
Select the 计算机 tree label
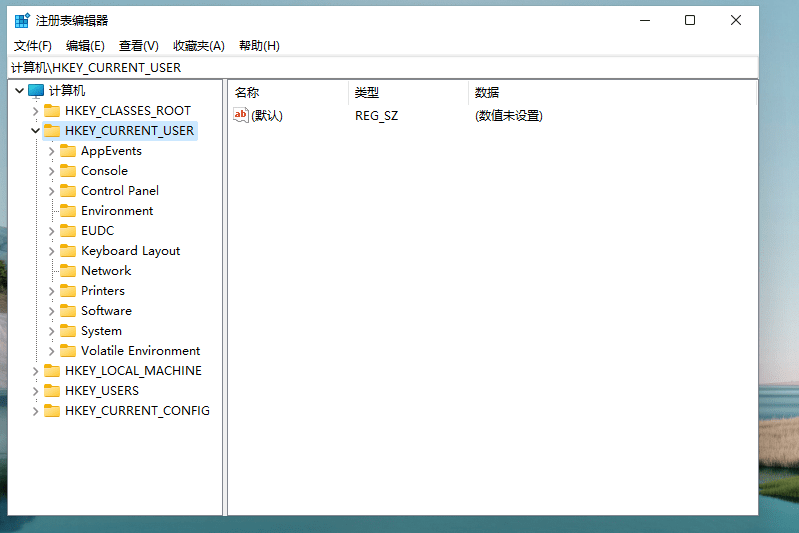[x=67, y=91]
